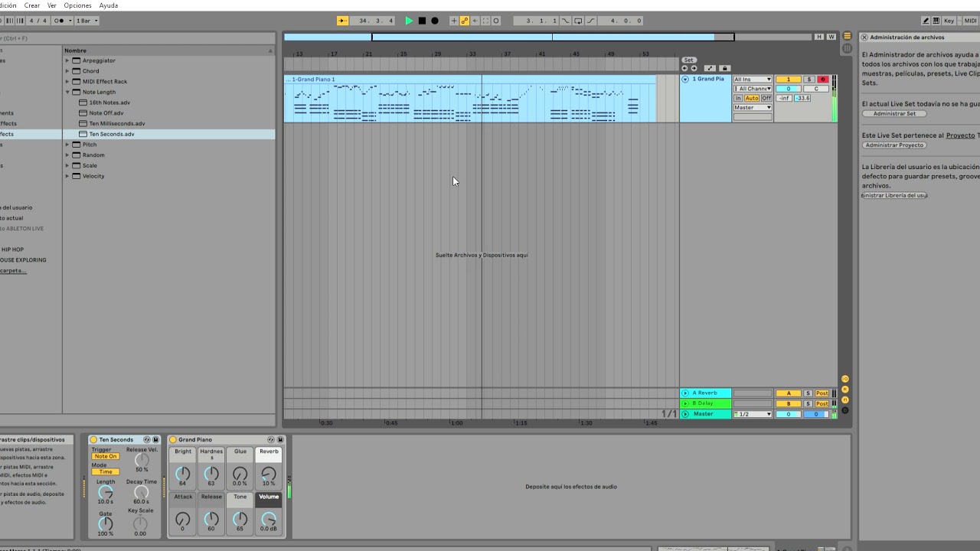Select the Note Off.adv preset
Image resolution: width=980 pixels, height=551 pixels.
[106, 113]
